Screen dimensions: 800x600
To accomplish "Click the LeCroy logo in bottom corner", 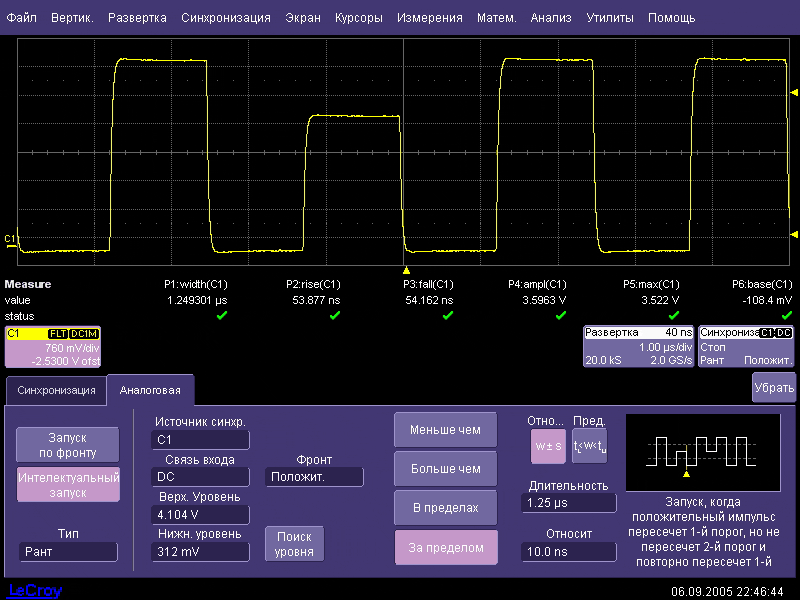I will coord(35,590).
